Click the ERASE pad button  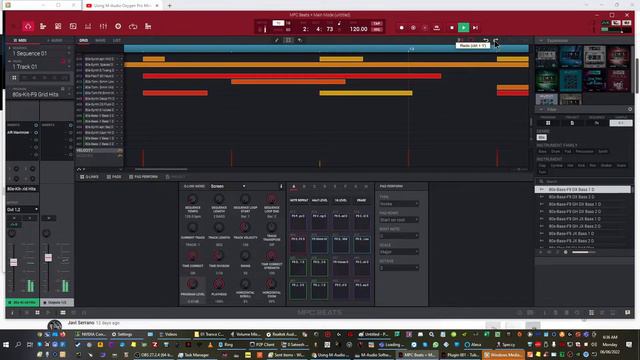pos(361,200)
